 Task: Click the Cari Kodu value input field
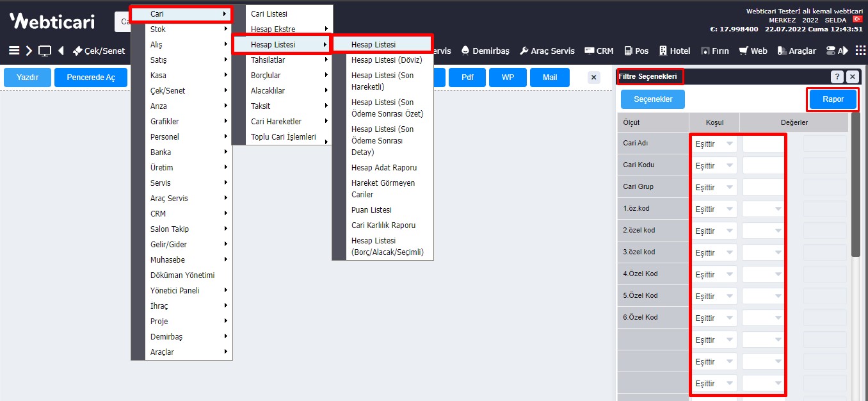763,166
